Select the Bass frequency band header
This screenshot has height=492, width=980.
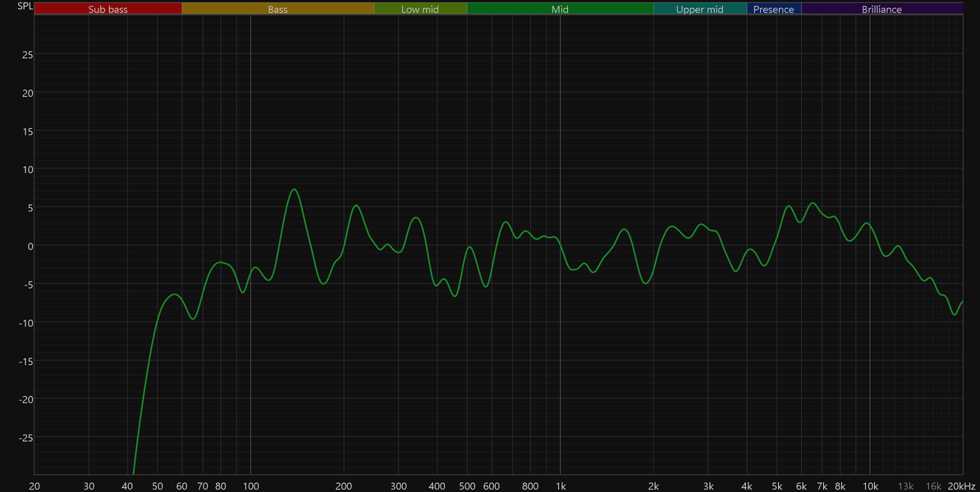tap(277, 9)
